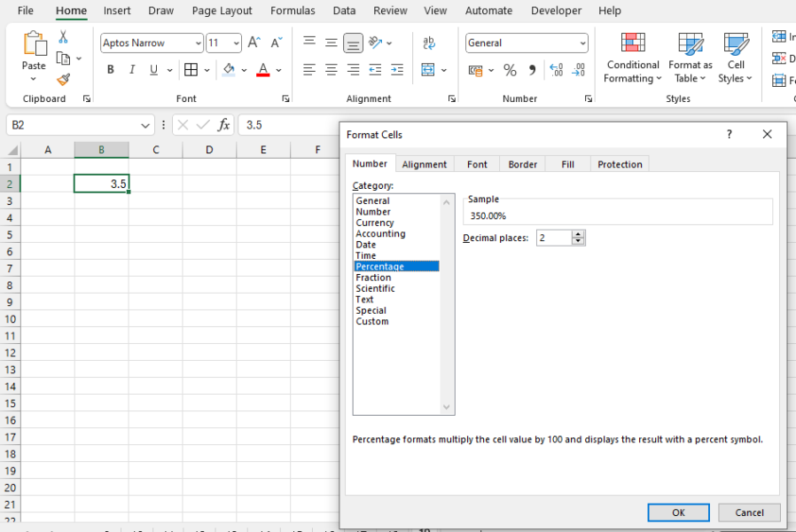Click the red Font Color swatch

[x=263, y=74]
